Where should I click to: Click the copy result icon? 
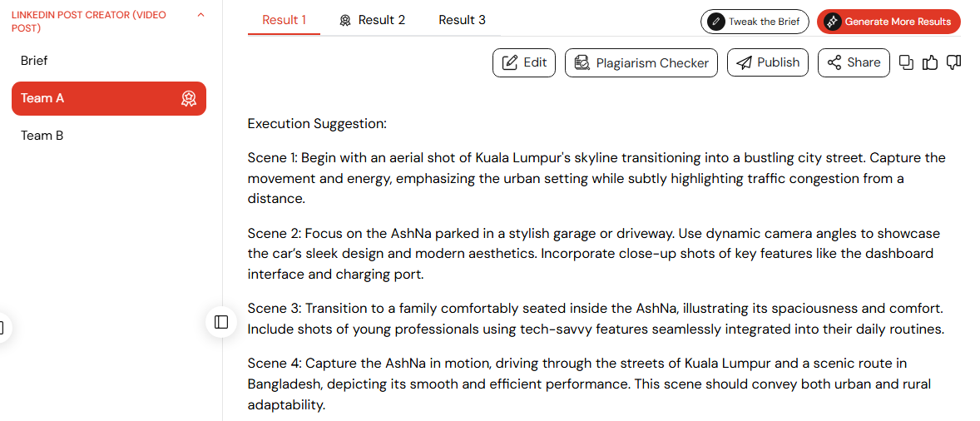point(906,62)
